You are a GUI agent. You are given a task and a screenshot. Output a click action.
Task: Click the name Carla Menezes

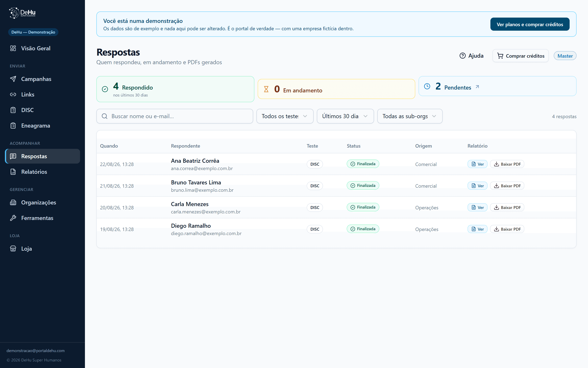tap(190, 204)
